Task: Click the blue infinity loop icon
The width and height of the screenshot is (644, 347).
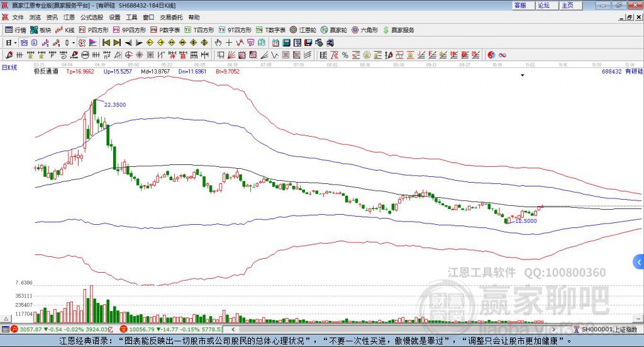Action: (x=502, y=55)
